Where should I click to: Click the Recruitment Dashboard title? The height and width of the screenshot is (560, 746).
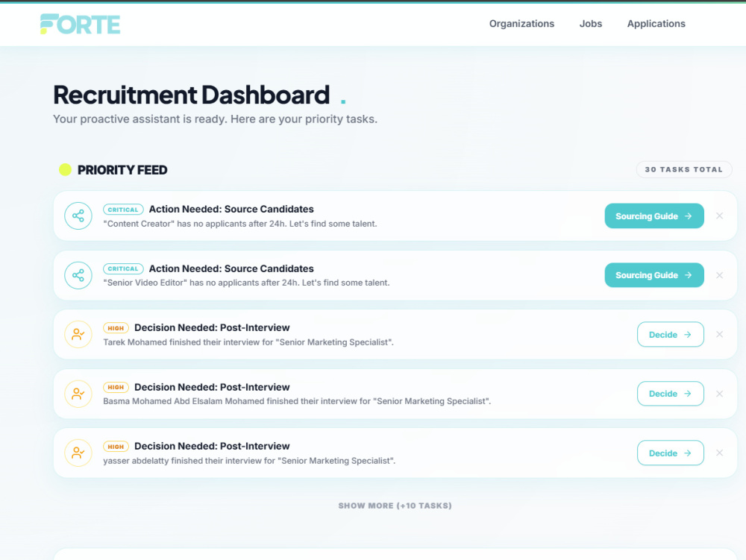pyautogui.click(x=191, y=95)
